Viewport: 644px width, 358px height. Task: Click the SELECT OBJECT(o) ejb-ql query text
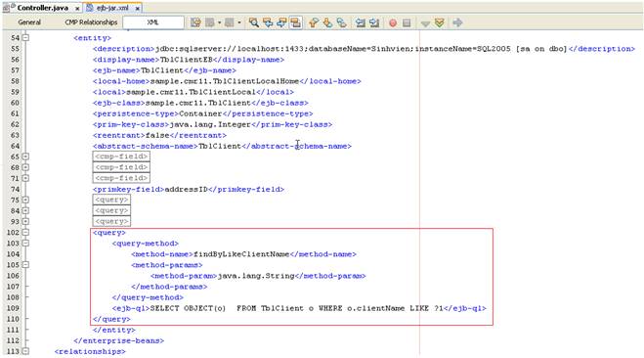pos(297,308)
